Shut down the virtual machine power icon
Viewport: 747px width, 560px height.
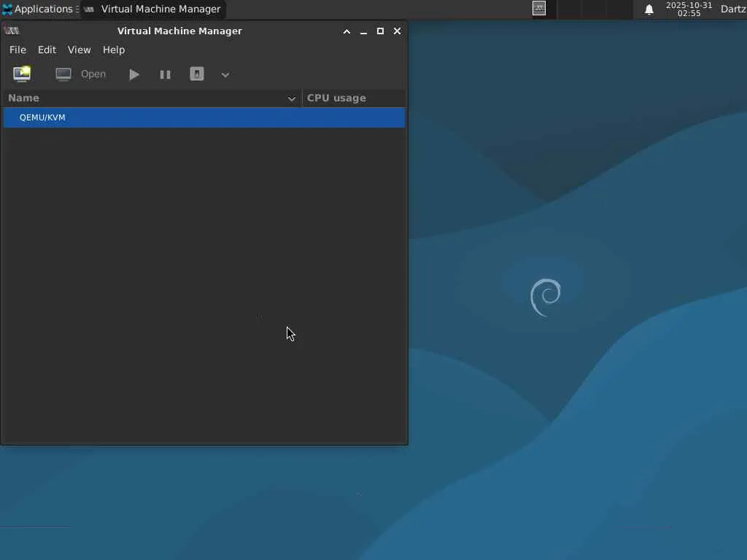pyautogui.click(x=197, y=74)
